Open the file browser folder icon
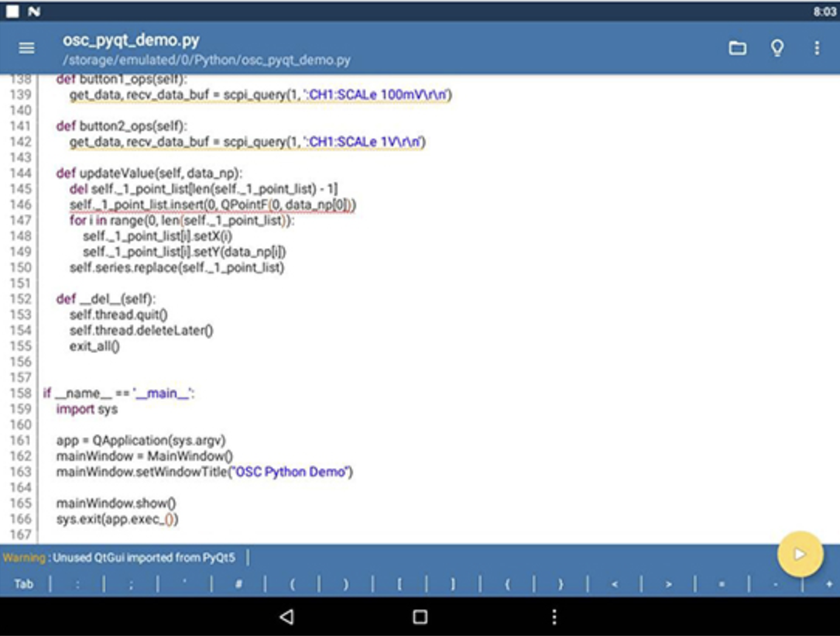840x636 pixels. pos(737,48)
